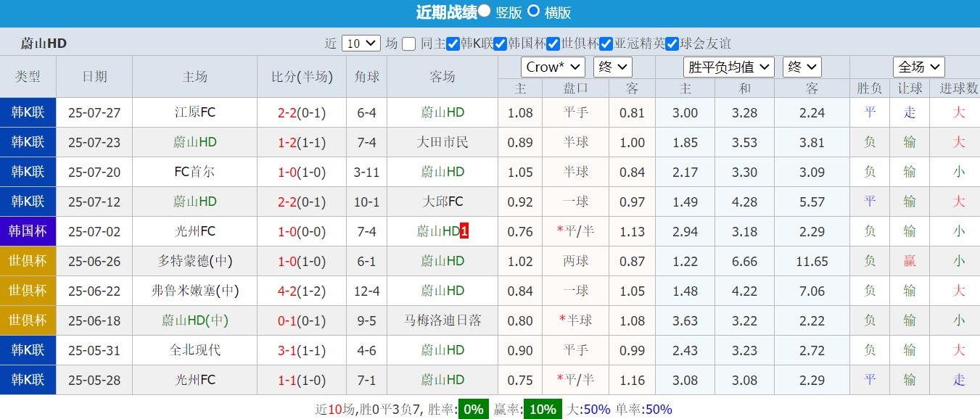
Task: Open the Crow* bookmaker dropdown
Action: click(x=553, y=67)
